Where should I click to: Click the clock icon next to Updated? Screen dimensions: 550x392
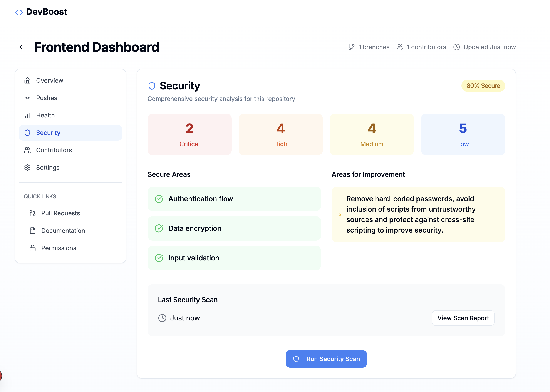[456, 47]
